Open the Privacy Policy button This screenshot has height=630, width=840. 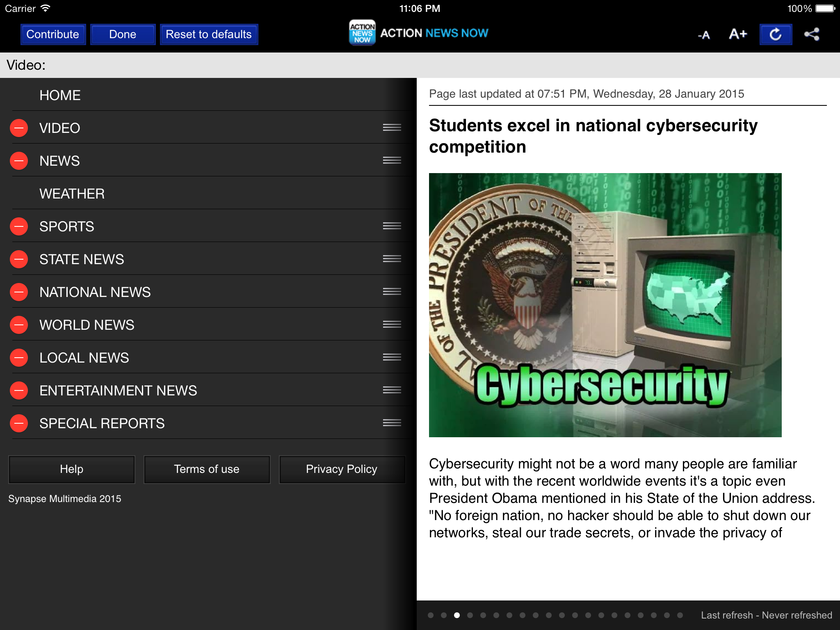click(x=342, y=469)
